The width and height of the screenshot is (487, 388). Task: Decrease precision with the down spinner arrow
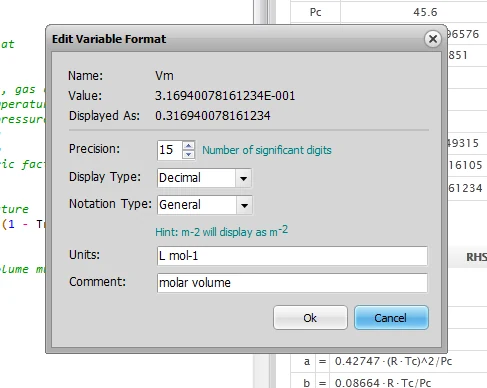pos(189,154)
